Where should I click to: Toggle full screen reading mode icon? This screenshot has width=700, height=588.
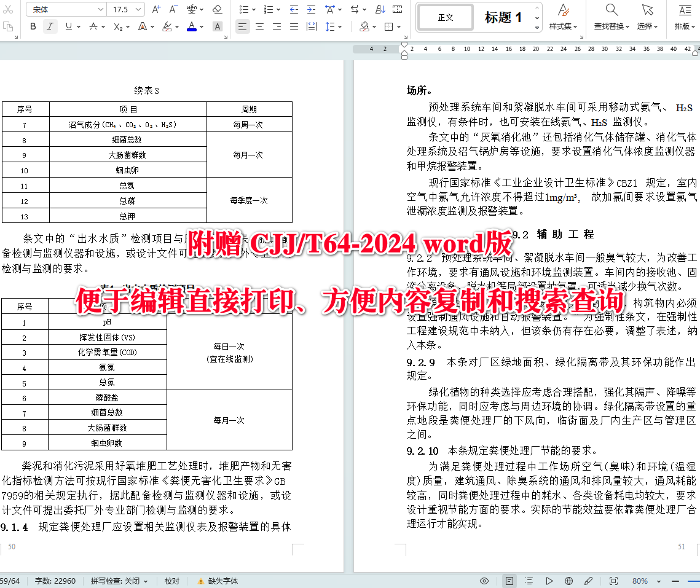(x=613, y=580)
